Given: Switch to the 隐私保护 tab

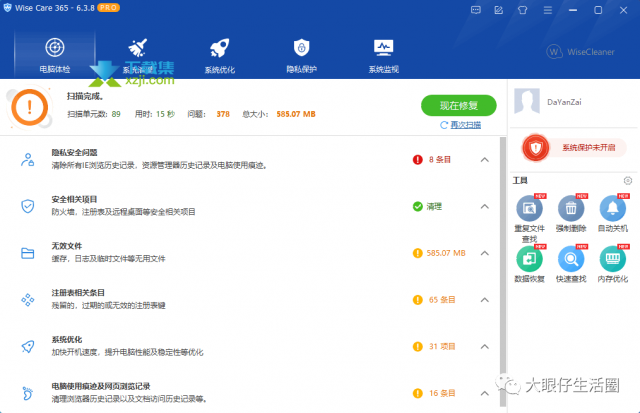Looking at the screenshot, I should pos(301,55).
